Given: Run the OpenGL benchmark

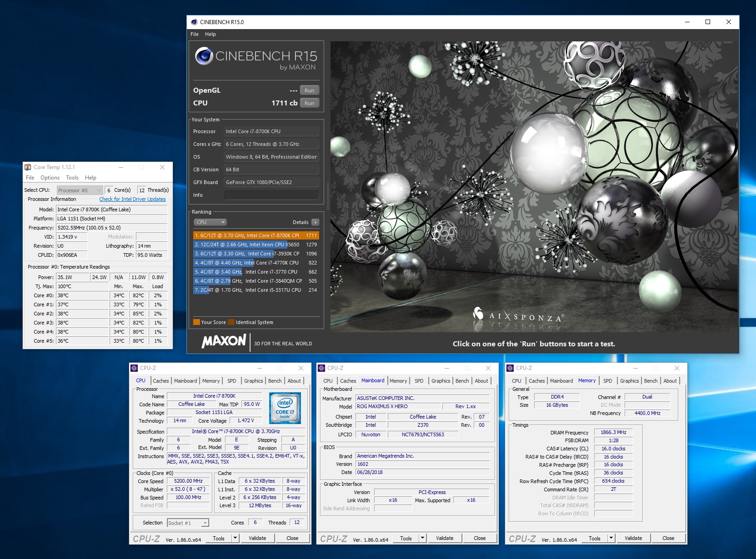Looking at the screenshot, I should [x=309, y=90].
